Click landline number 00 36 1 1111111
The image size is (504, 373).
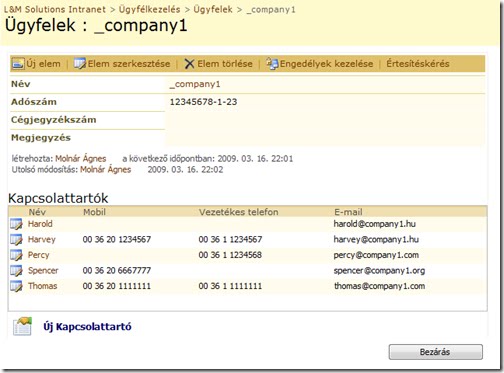(x=230, y=286)
